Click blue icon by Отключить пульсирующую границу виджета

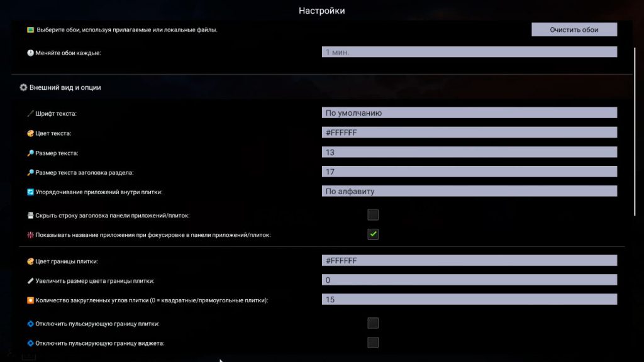click(x=30, y=343)
